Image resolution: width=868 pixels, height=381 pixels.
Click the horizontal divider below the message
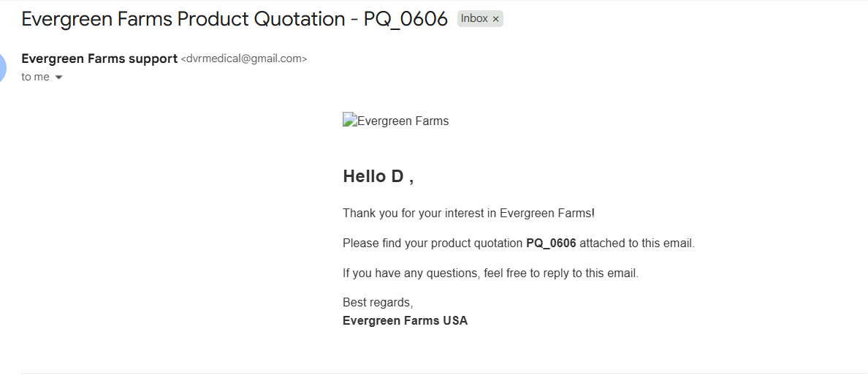[x=438, y=373]
